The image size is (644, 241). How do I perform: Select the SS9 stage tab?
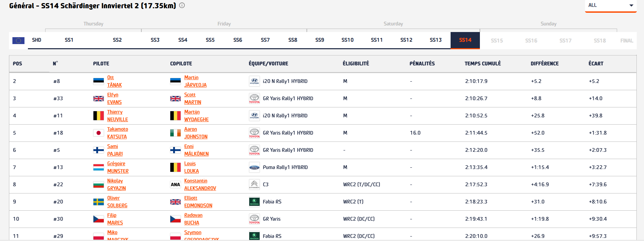click(x=320, y=40)
